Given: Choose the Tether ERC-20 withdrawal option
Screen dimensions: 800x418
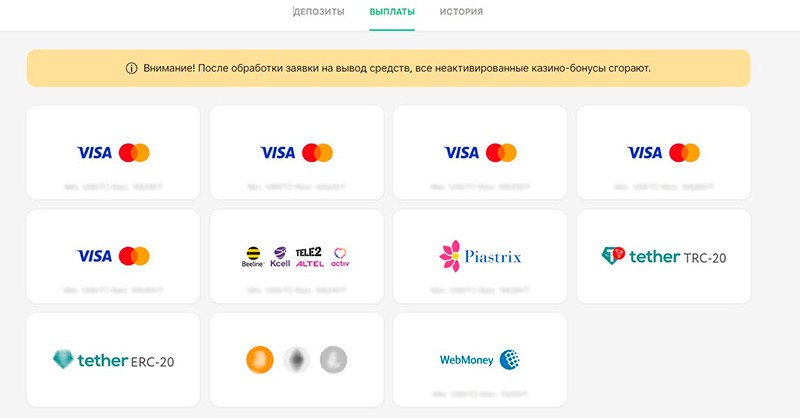Looking at the screenshot, I should click(x=113, y=360).
